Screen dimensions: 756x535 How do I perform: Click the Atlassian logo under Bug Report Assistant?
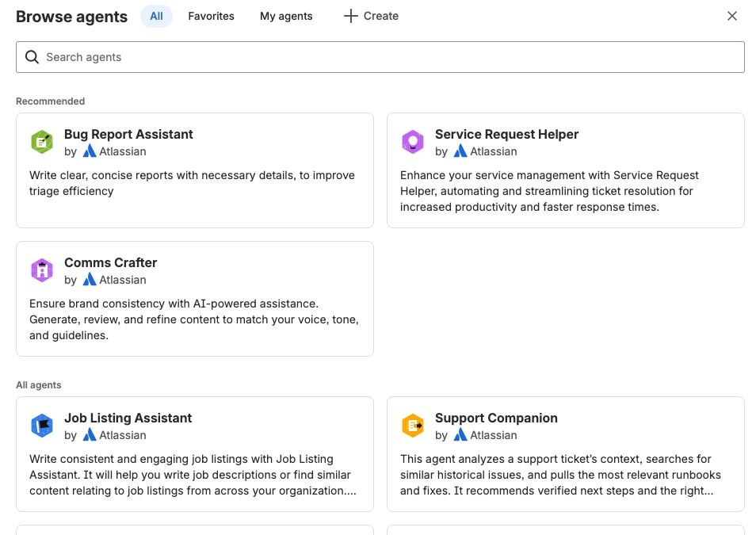point(90,151)
